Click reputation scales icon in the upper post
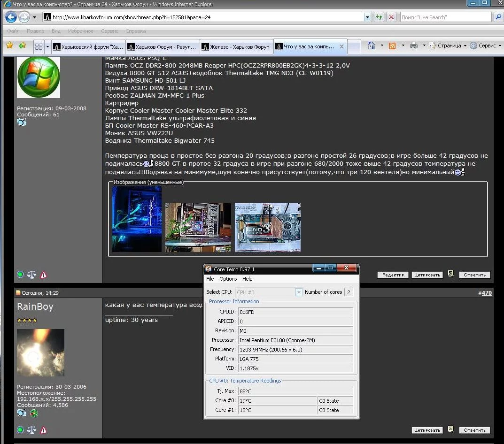This screenshot has width=504, height=444. click(x=31, y=275)
